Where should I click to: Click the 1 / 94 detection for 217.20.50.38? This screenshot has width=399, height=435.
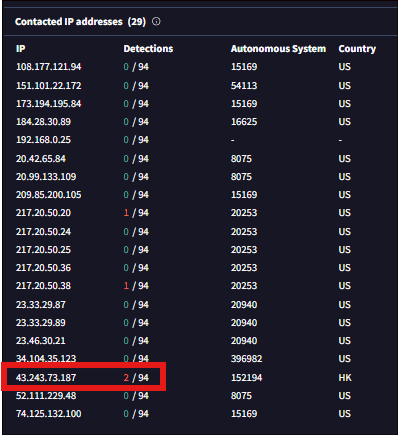click(x=136, y=286)
